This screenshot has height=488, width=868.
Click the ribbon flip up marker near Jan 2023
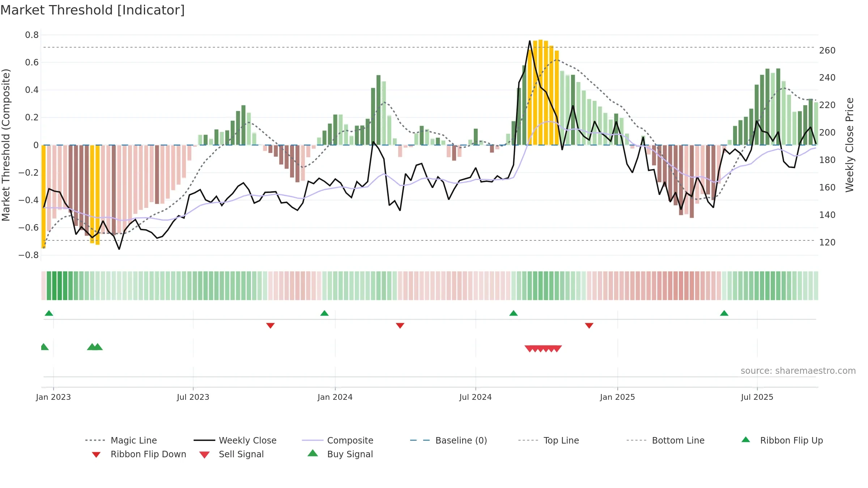pos(49,313)
